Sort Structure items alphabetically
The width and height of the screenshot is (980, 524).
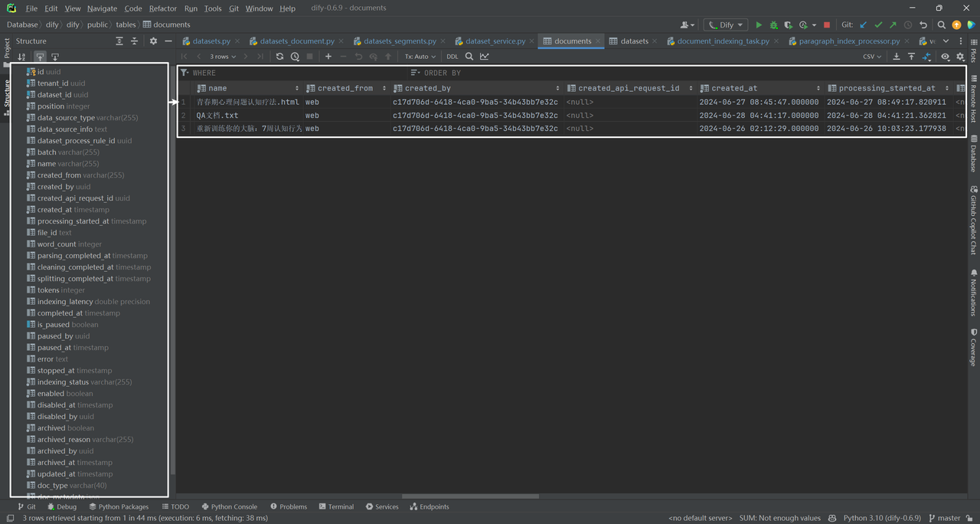[21, 57]
